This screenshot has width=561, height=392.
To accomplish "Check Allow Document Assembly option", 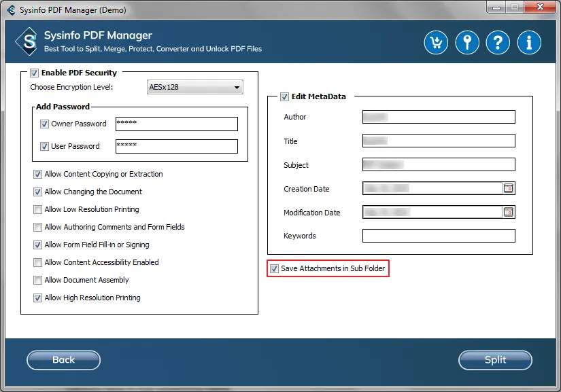I will [38, 280].
